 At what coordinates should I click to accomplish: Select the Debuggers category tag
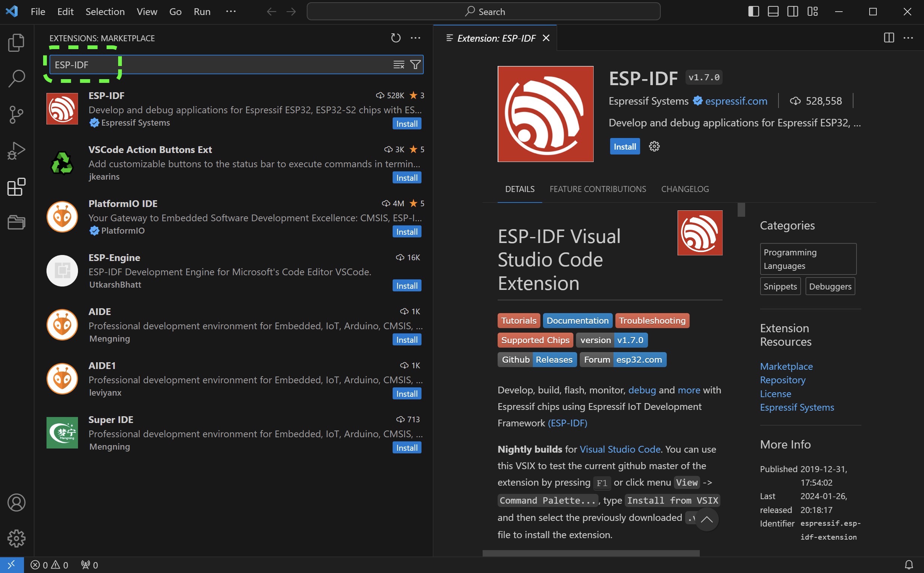coord(829,286)
